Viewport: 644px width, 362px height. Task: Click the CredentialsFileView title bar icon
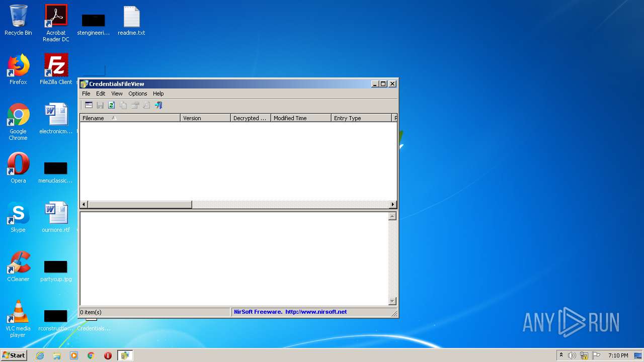[84, 84]
